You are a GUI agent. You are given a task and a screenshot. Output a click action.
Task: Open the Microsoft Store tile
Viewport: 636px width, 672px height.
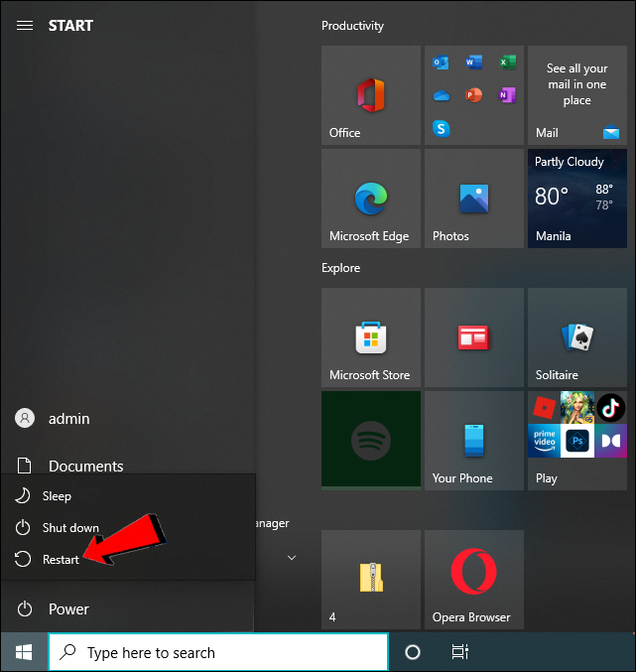371,337
